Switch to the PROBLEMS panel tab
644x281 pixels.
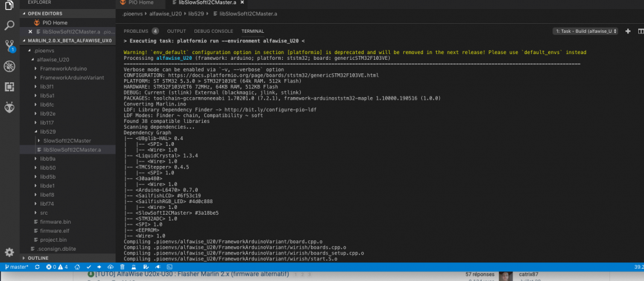coord(141,31)
